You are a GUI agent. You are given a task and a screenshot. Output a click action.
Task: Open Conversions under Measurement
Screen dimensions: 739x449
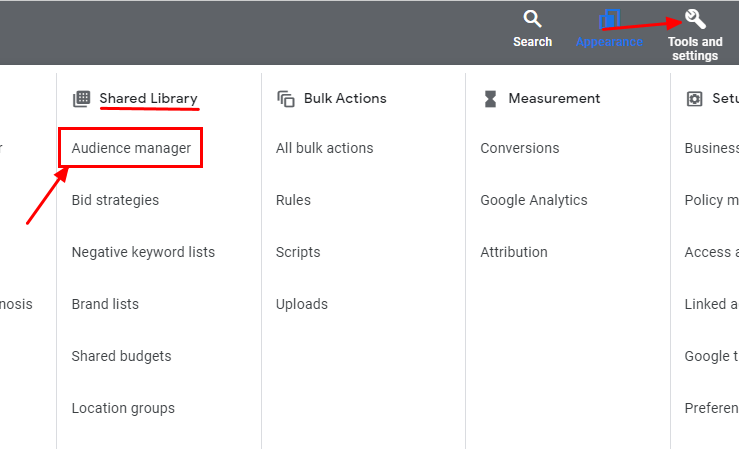tap(519, 148)
